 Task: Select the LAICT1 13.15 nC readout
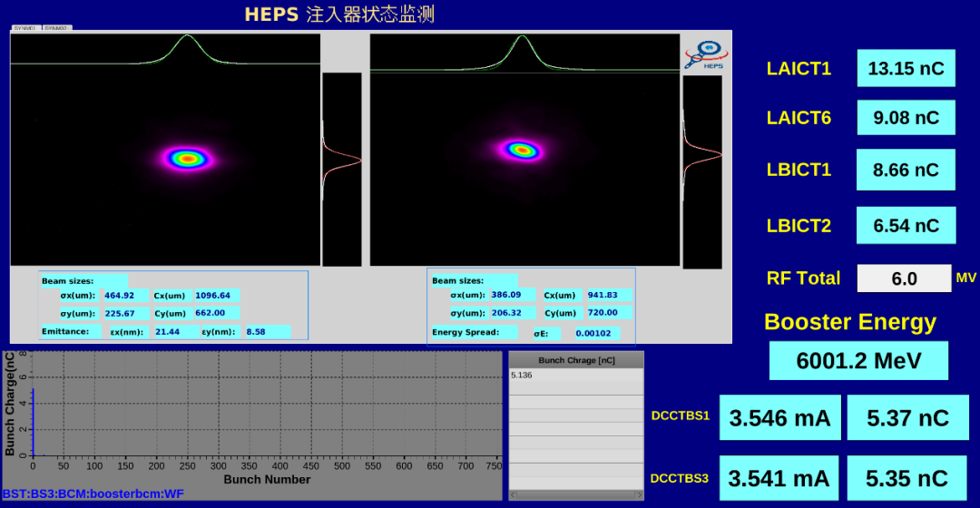coord(906,68)
